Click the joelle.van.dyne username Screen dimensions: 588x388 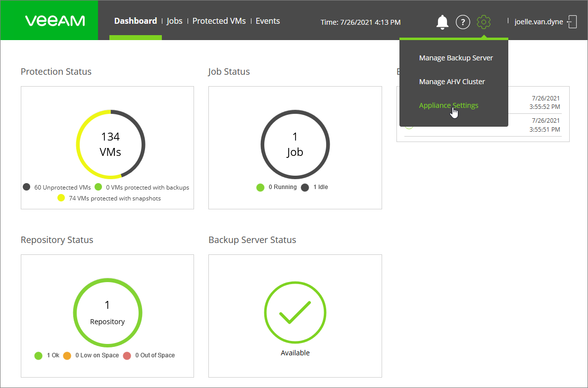coord(539,22)
